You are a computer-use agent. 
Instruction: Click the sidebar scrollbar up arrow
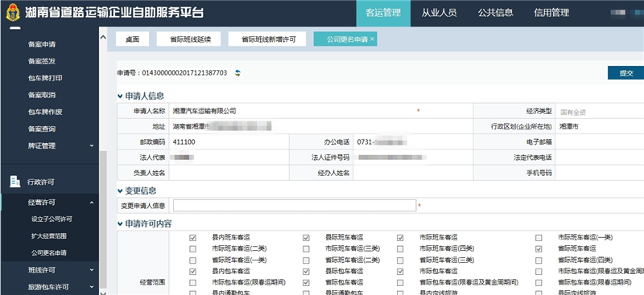click(x=103, y=37)
